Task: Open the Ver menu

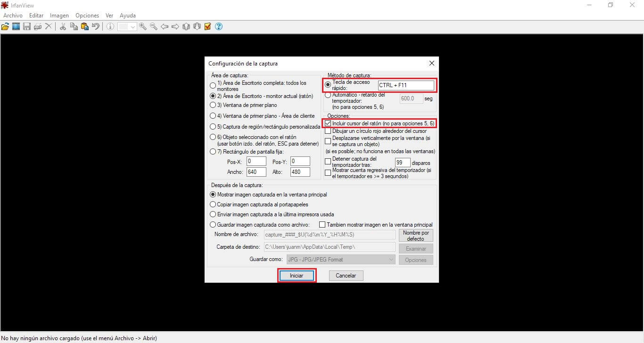Action: [x=109, y=16]
